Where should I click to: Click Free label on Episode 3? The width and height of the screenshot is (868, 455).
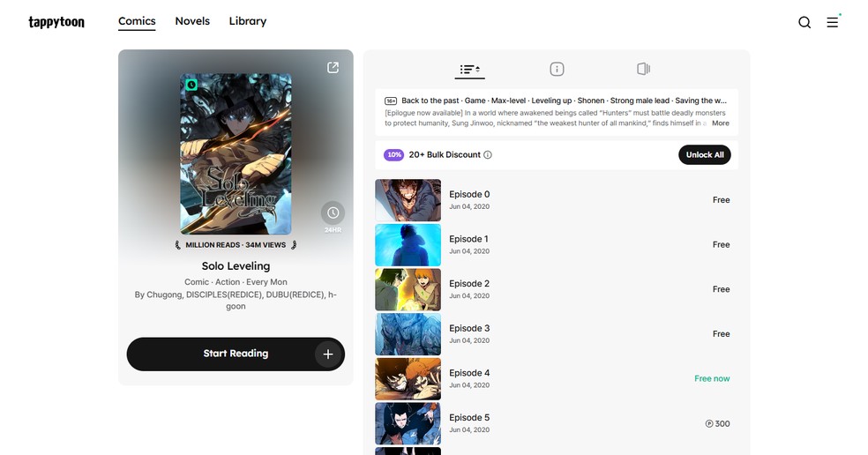721,334
